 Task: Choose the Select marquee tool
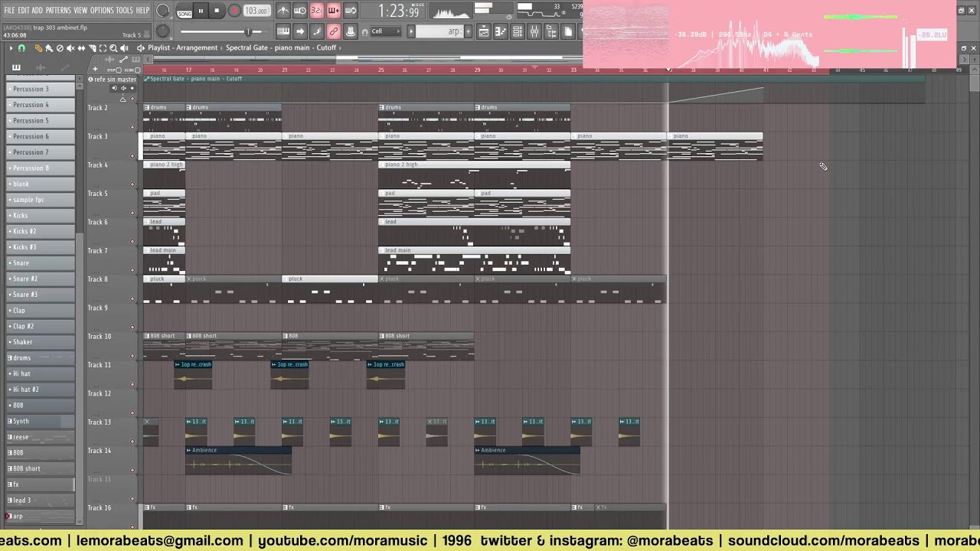(103, 48)
